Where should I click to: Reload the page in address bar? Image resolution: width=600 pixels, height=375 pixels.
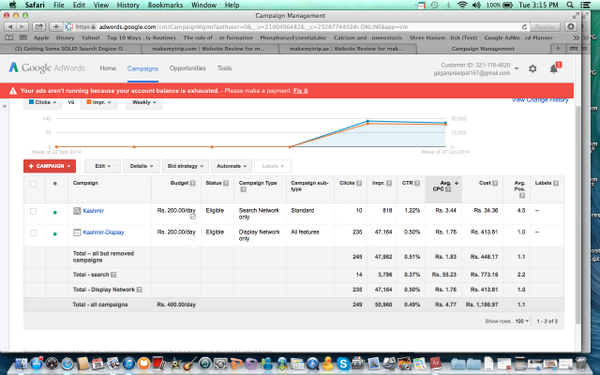(x=524, y=27)
